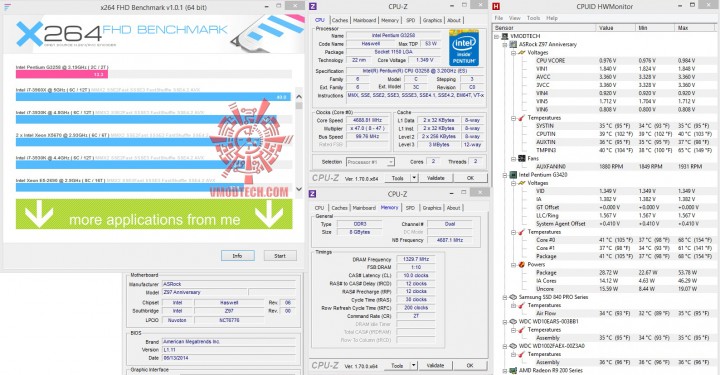Open Tools dropdown arrow in upper CPU-Z

414,178
